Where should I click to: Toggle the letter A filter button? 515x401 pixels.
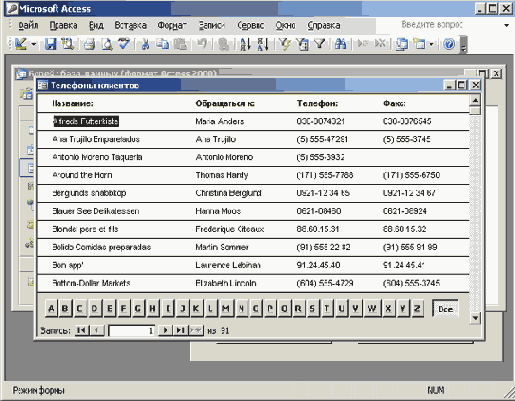(x=51, y=308)
